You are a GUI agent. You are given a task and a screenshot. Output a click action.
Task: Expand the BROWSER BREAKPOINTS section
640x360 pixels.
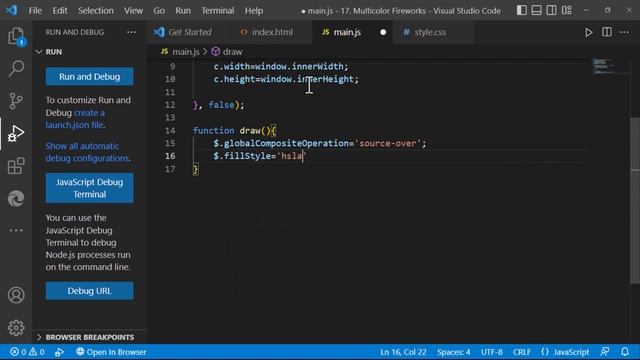pyautogui.click(x=90, y=337)
